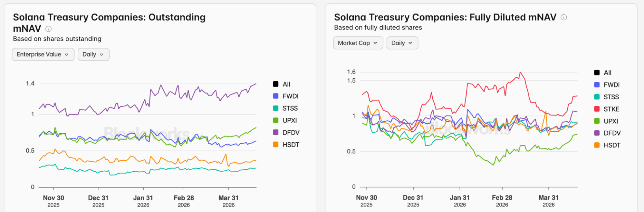Click the HSDT label in the right legend

(x=612, y=145)
